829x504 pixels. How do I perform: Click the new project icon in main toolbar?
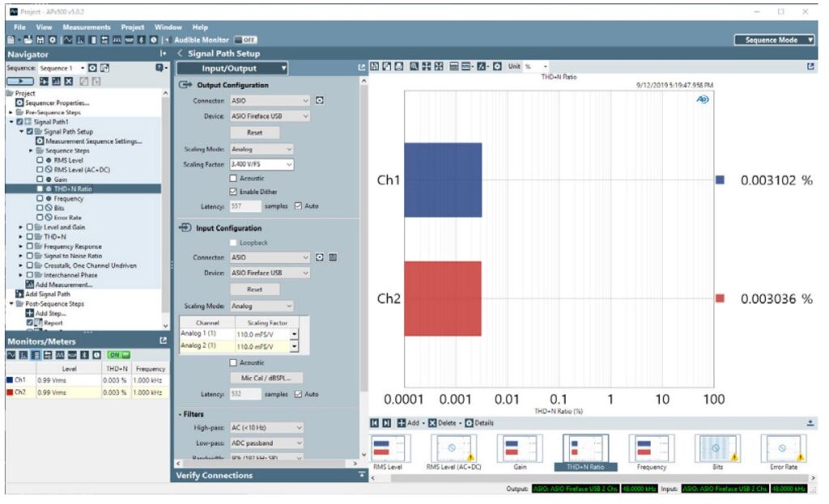point(11,40)
